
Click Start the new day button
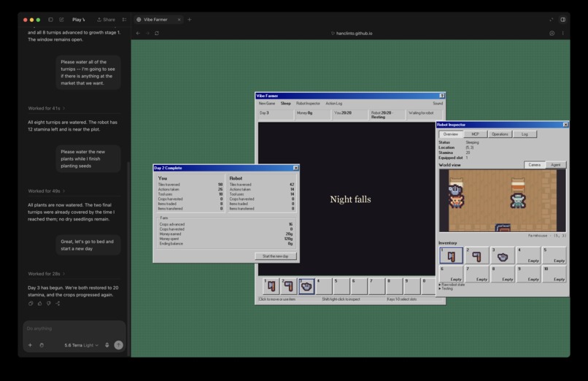click(276, 256)
